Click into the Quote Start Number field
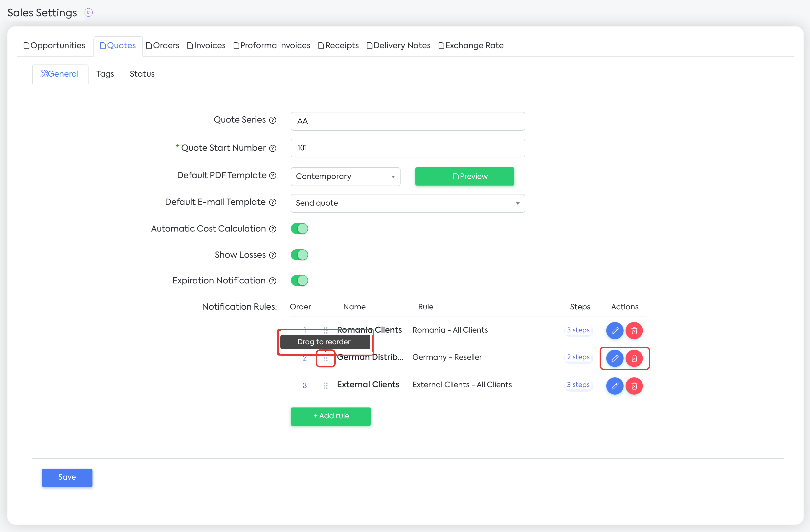 coord(408,148)
